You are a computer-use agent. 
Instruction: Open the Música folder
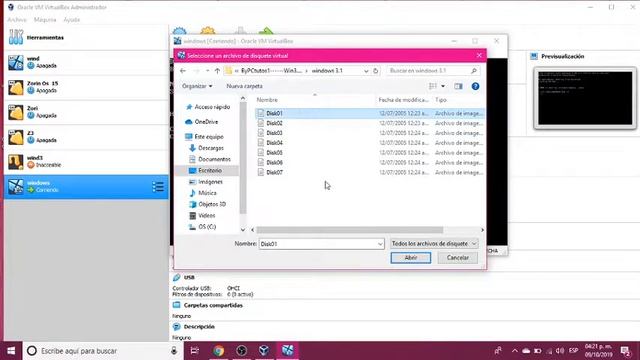coord(203,193)
